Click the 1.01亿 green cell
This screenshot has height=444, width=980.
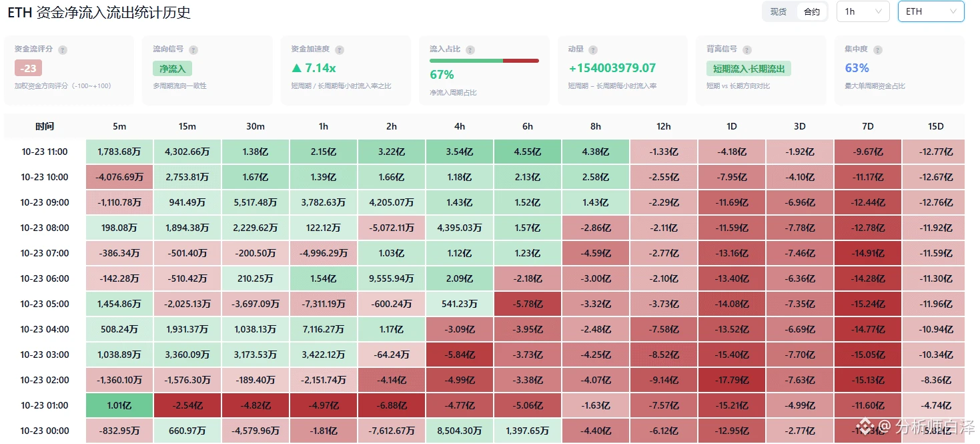[x=119, y=405]
